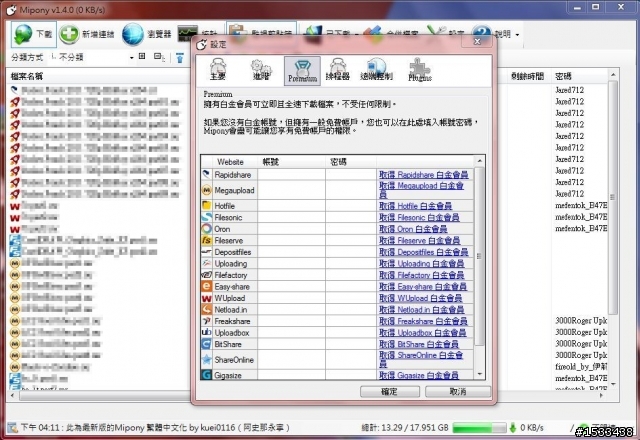
Task: Select the Fileserve site icon
Action: click(207, 240)
